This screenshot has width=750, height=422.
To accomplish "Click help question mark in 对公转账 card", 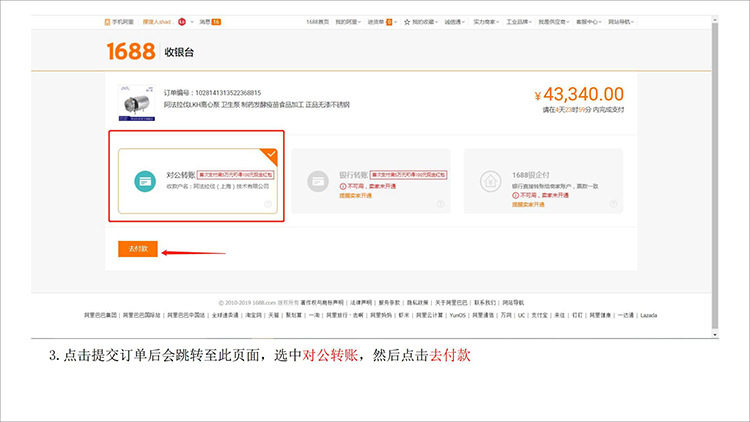I will (268, 204).
